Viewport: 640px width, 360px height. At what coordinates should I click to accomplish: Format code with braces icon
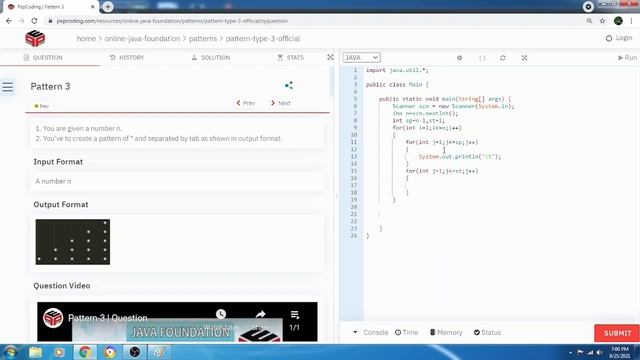coord(482,58)
